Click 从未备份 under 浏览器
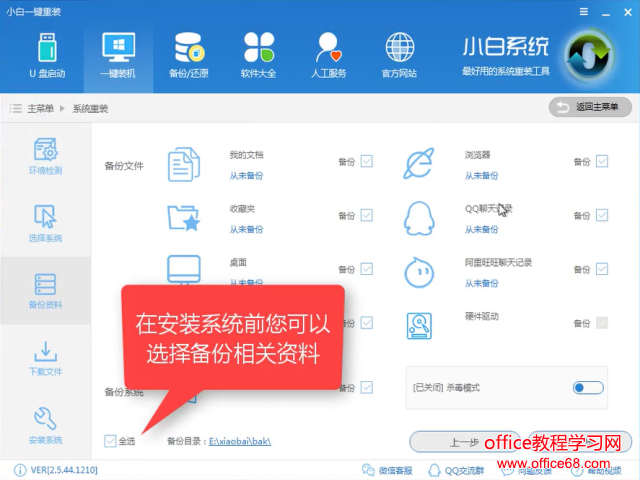The image size is (640, 480). click(x=481, y=176)
